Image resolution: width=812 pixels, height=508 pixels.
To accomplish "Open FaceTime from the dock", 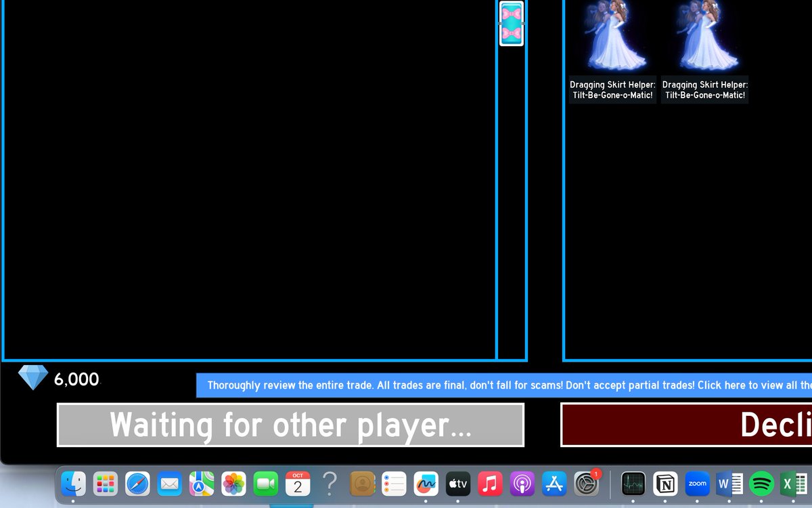I will click(x=266, y=484).
